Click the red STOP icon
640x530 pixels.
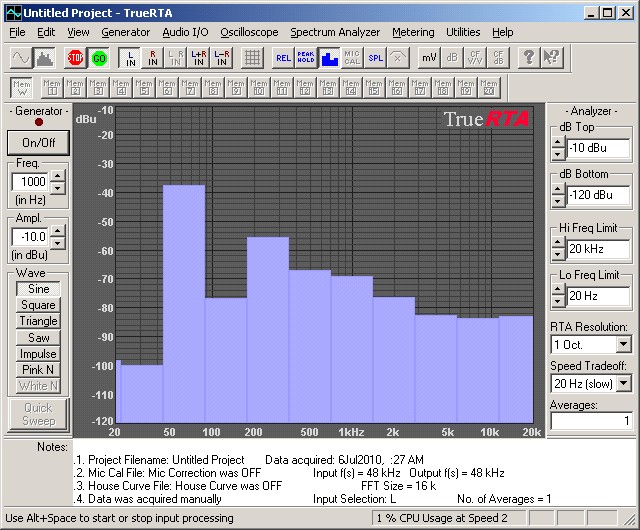[76, 57]
